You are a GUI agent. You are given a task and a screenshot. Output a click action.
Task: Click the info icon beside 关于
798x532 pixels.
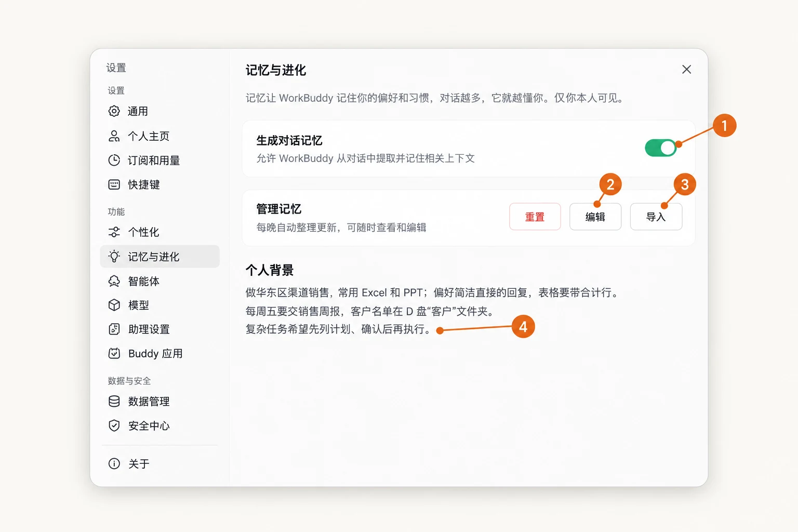tap(114, 463)
